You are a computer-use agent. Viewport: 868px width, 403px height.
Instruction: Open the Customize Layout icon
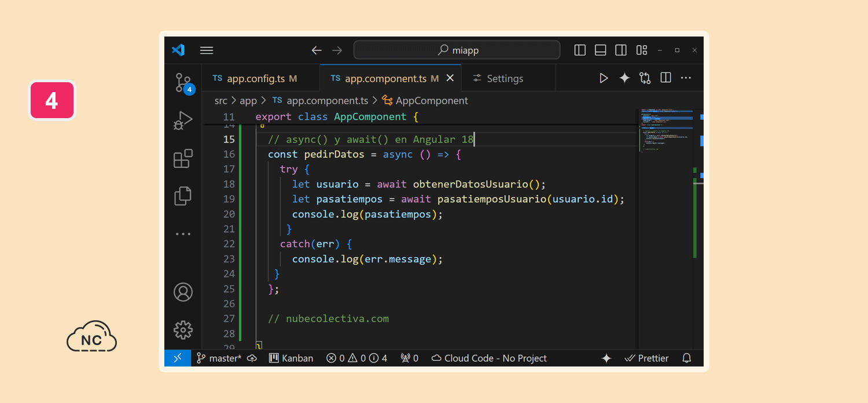642,50
